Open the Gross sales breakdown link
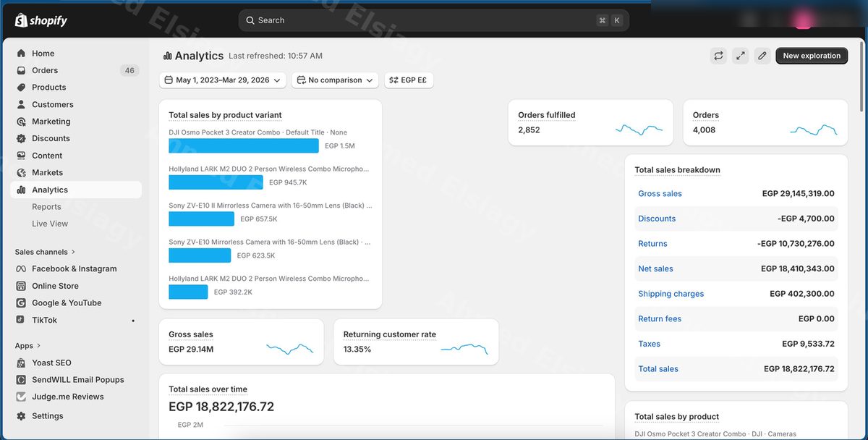The image size is (868, 440). pos(660,194)
